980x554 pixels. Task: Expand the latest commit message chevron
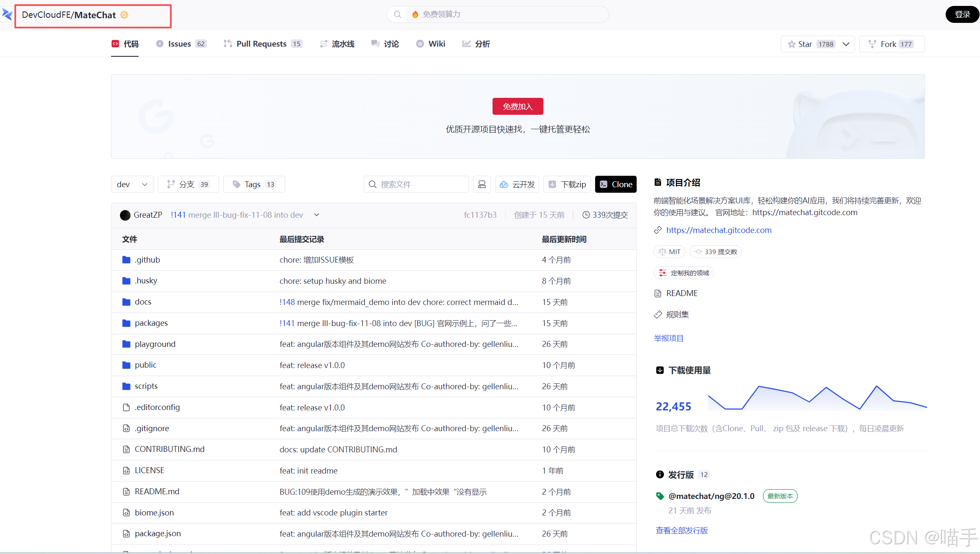pyautogui.click(x=317, y=215)
